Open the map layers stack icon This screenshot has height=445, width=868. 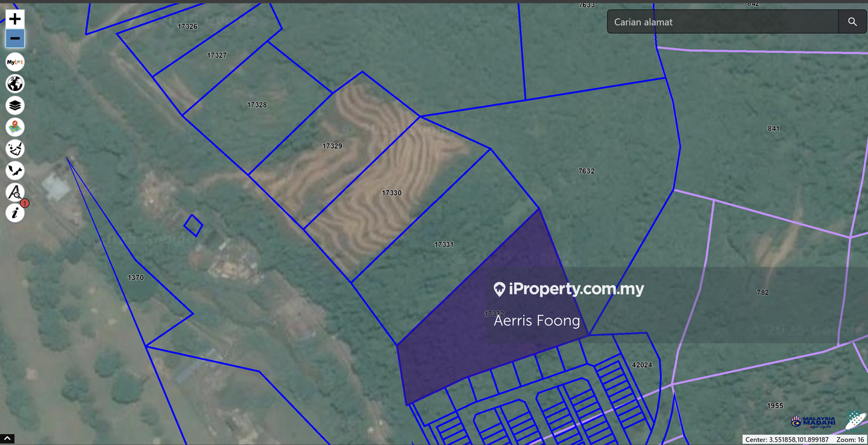15,106
